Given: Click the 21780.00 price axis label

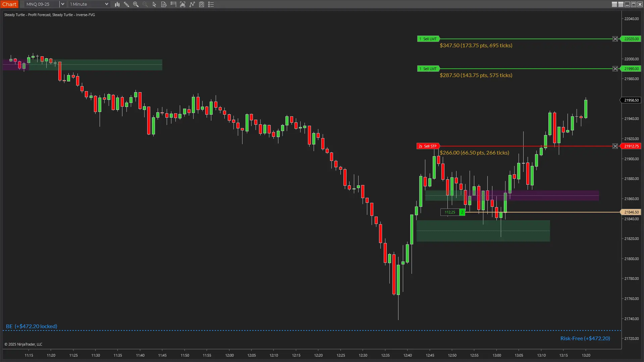Looking at the screenshot, I should pyautogui.click(x=631, y=279).
